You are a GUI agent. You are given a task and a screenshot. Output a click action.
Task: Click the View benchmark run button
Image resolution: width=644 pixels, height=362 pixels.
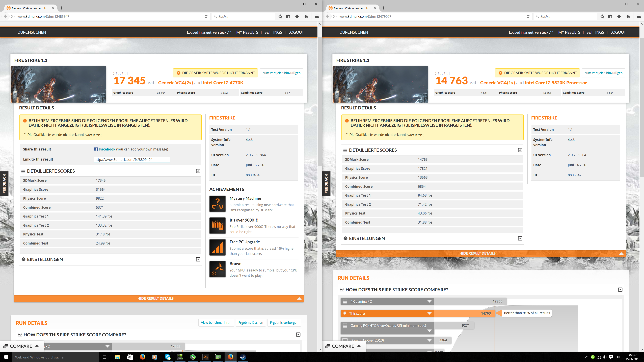216,322
